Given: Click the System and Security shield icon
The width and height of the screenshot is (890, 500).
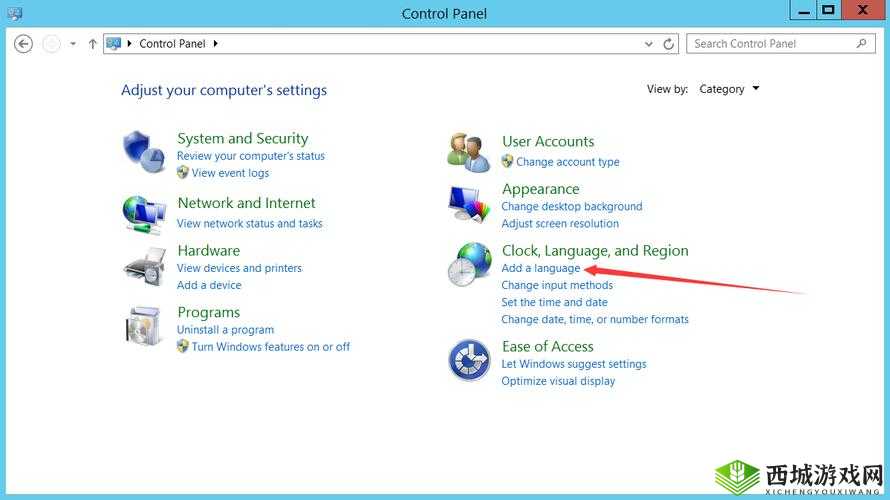Looking at the screenshot, I should 144,152.
